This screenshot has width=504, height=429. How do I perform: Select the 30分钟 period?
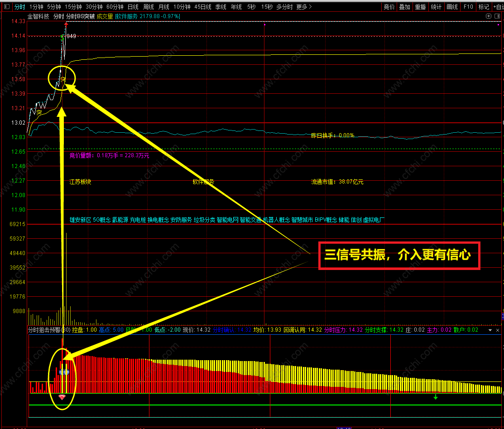click(94, 7)
